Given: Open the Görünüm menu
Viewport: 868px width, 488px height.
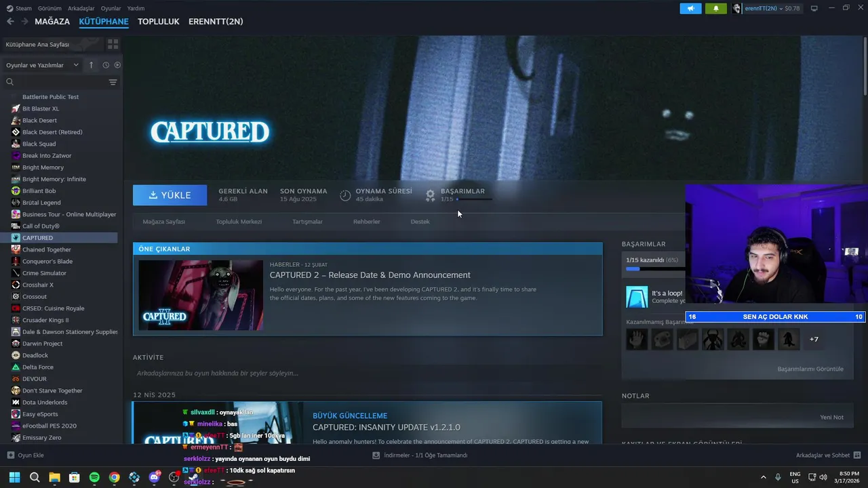Looking at the screenshot, I should [50, 8].
